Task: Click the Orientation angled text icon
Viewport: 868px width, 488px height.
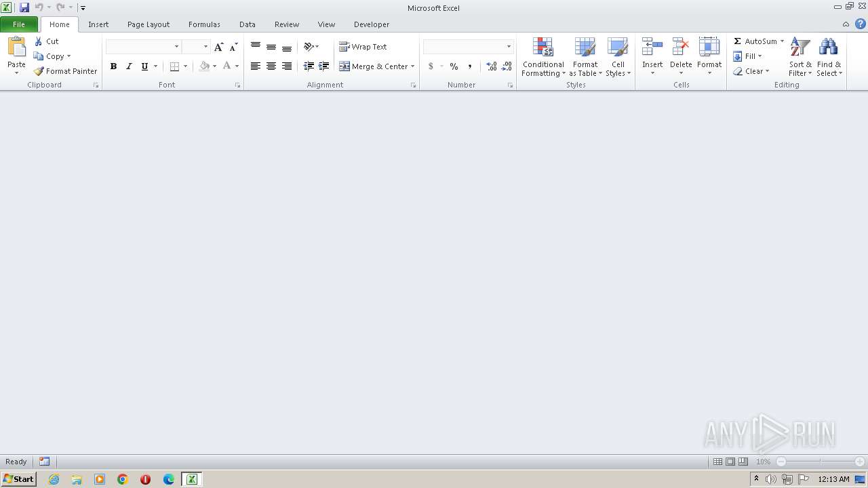Action: click(x=309, y=46)
